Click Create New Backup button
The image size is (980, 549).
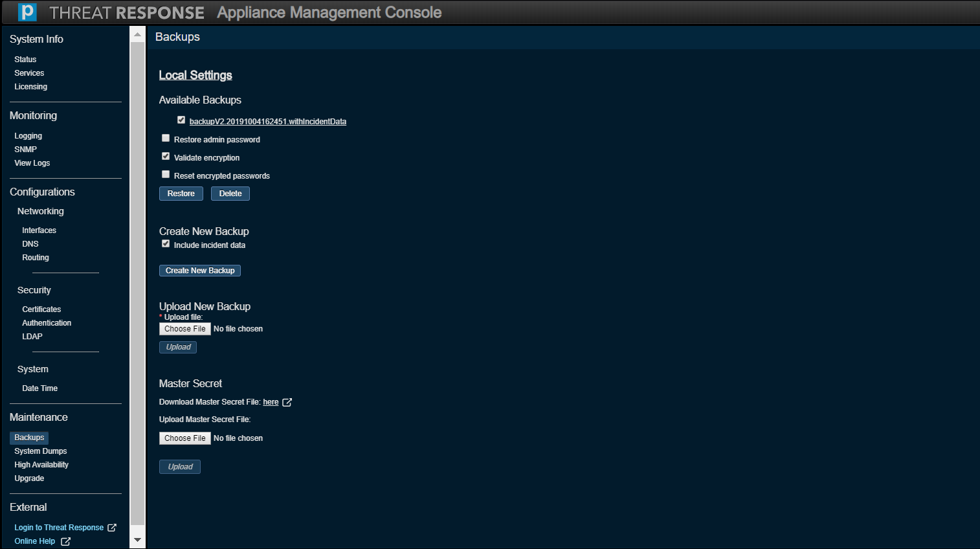tap(199, 271)
